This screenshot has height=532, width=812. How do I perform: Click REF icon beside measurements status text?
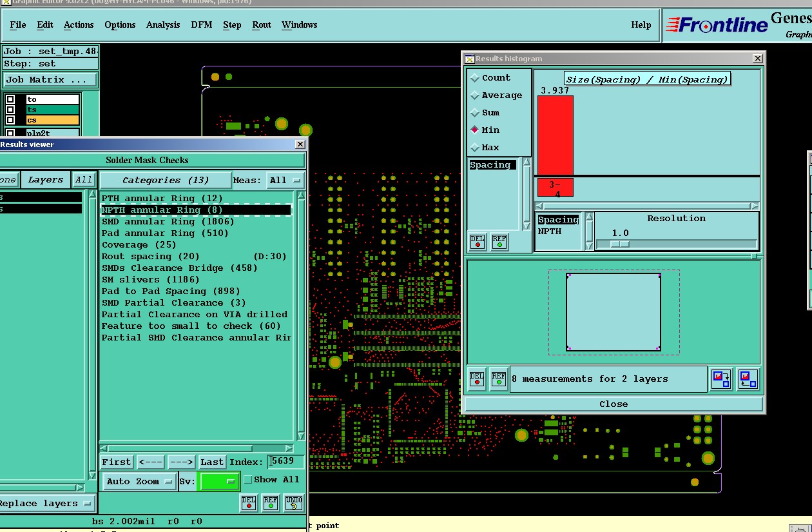(498, 379)
